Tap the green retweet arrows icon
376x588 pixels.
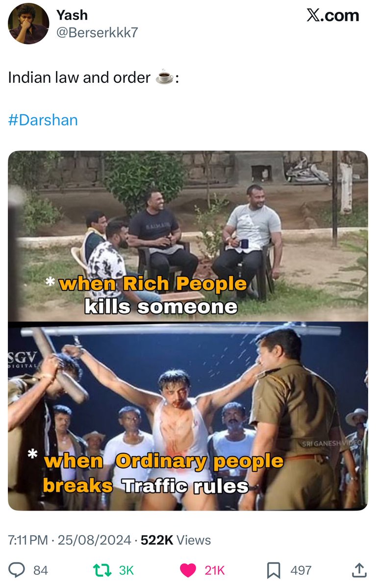101,570
